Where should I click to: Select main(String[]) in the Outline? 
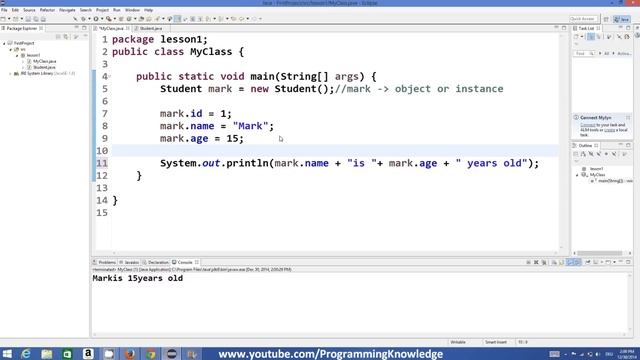pyautogui.click(x=611, y=181)
